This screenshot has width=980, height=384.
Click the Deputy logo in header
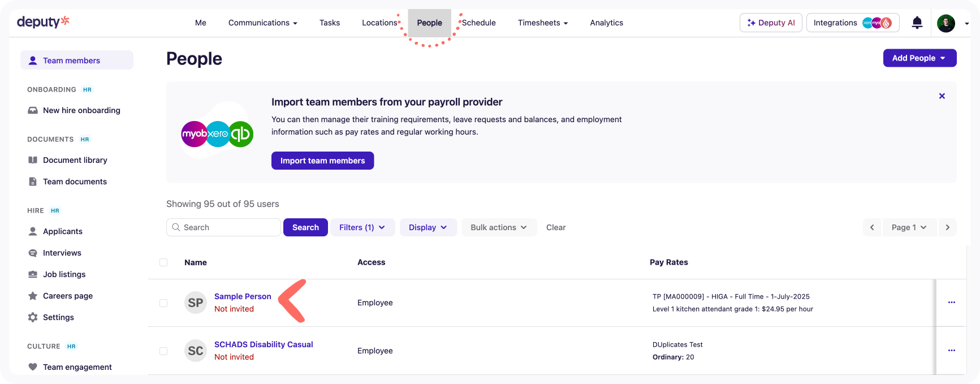click(x=43, y=22)
